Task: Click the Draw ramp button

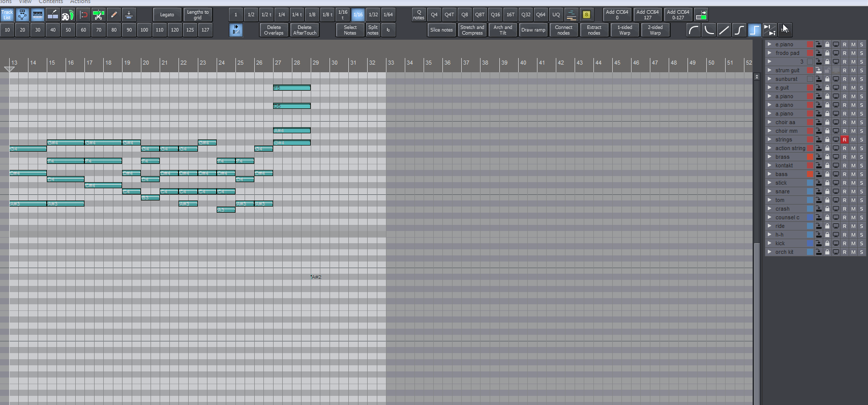Action: (533, 30)
